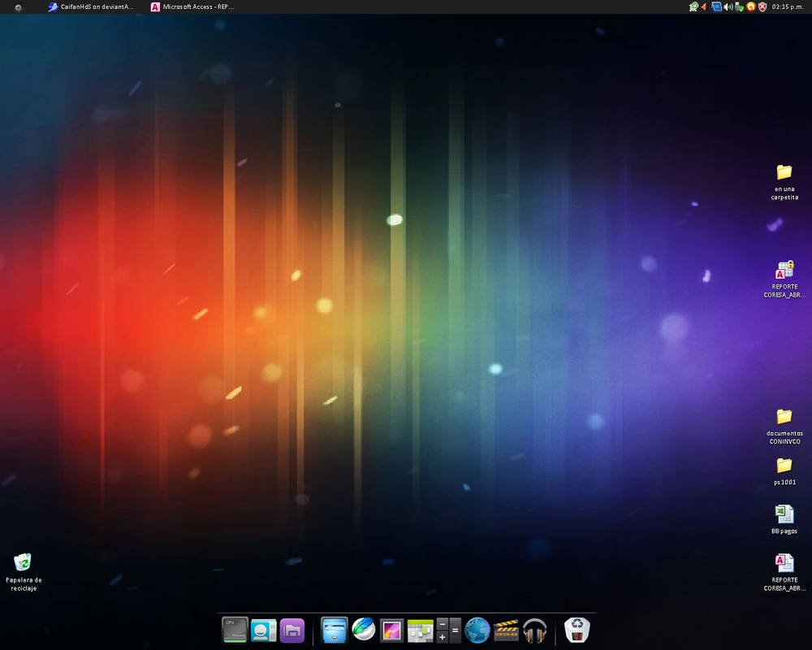Open the antivirus shield icon in the system tray

point(762,6)
